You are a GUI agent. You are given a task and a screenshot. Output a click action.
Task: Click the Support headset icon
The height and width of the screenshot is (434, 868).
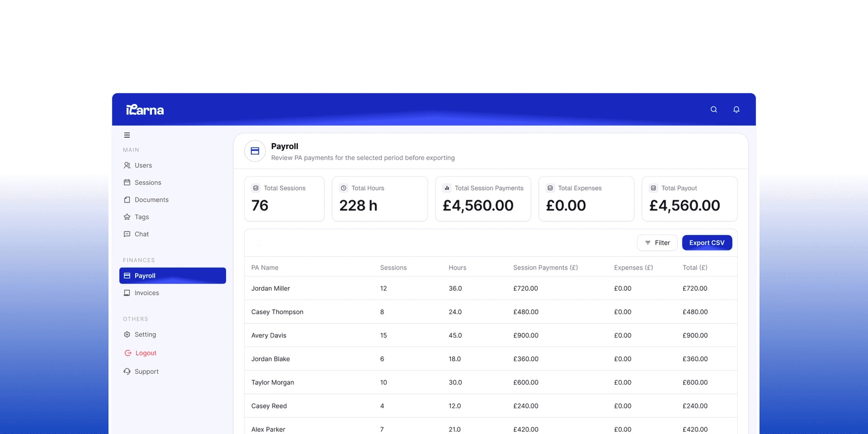(127, 372)
